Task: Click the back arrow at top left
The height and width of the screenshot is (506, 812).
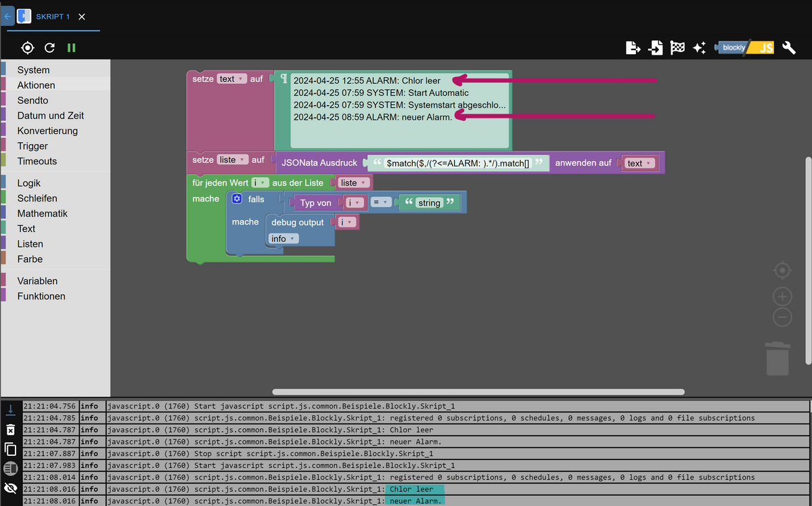Action: coord(7,16)
